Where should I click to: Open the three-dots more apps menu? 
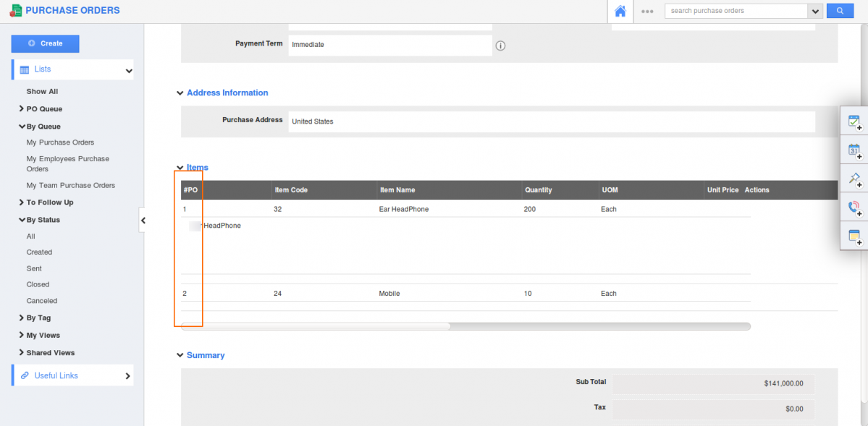tap(647, 12)
